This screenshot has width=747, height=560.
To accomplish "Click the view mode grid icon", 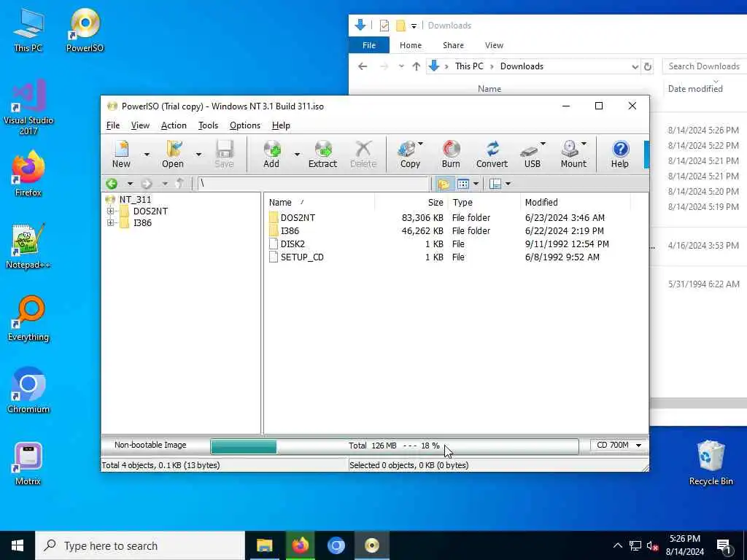I will click(462, 183).
